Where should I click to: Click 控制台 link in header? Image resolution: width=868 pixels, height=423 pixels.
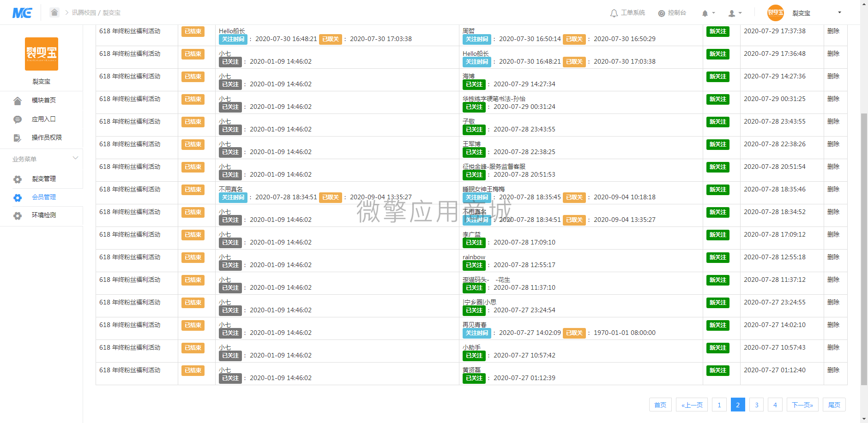coord(677,13)
